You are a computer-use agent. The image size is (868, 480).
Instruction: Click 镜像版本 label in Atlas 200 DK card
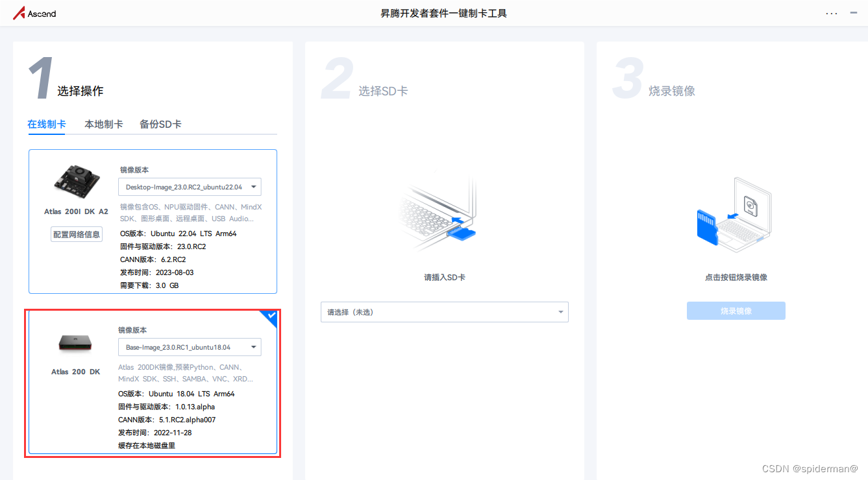point(132,330)
